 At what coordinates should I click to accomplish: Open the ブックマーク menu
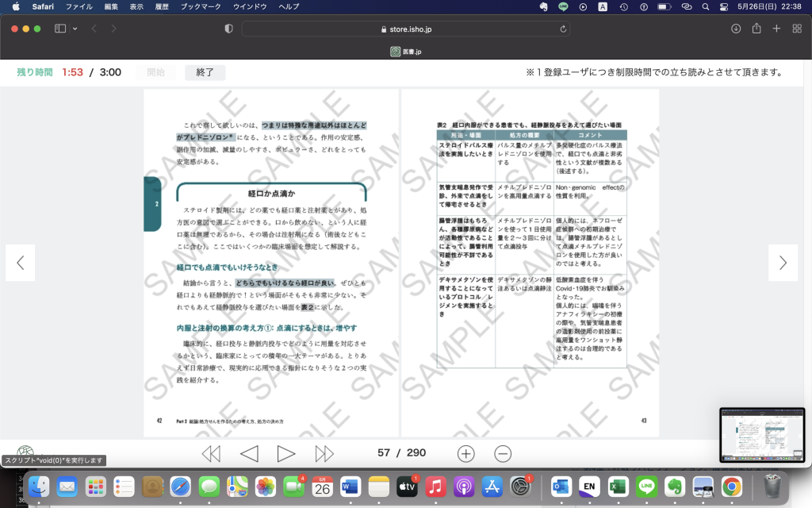coord(201,6)
